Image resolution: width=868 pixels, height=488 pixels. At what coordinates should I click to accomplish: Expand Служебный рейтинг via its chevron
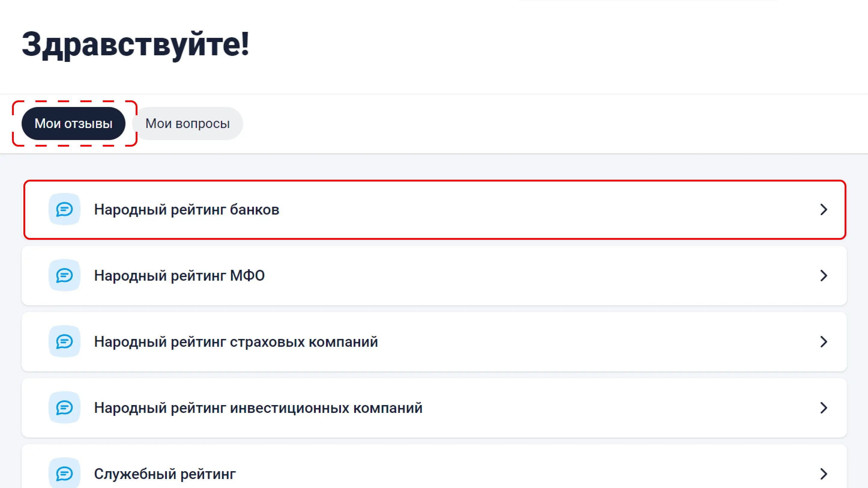[824, 474]
